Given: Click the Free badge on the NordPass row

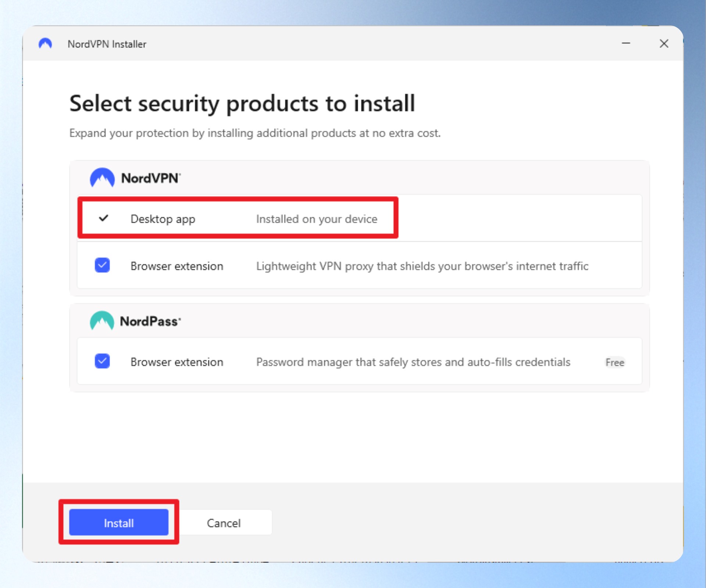Looking at the screenshot, I should (614, 362).
